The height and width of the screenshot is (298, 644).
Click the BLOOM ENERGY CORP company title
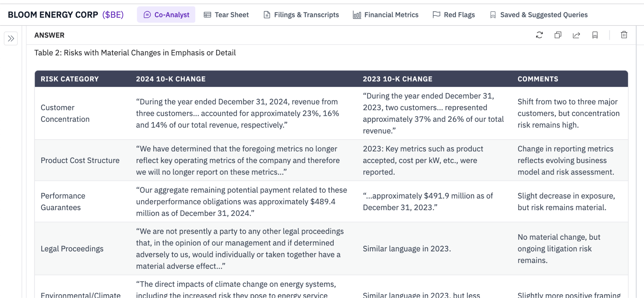(53, 15)
